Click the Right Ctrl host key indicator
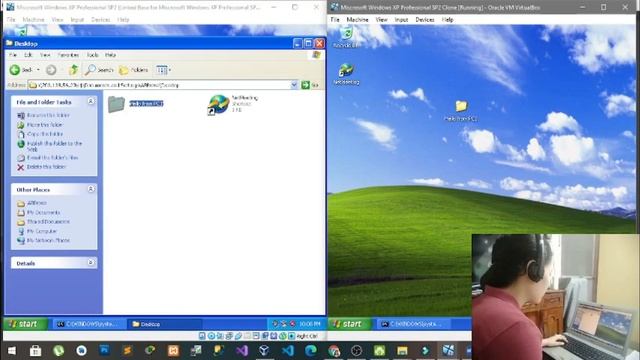This screenshot has height=360, width=640. pyautogui.click(x=307, y=336)
